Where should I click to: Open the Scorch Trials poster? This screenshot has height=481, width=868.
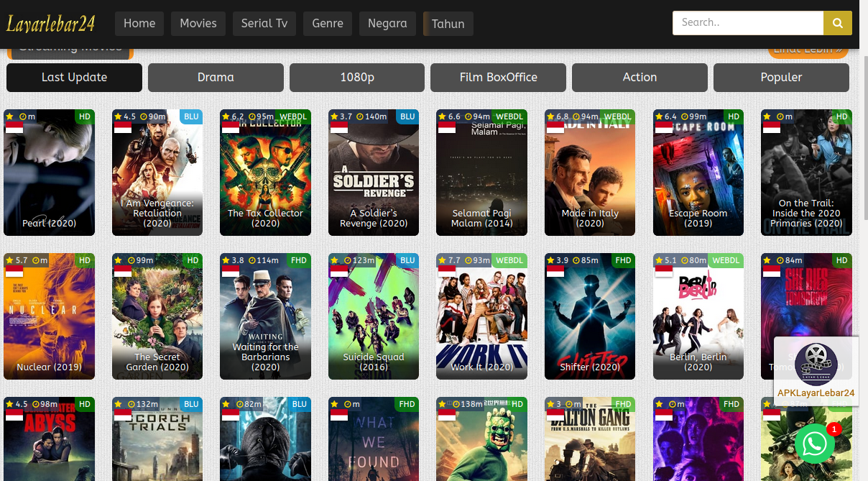point(157,439)
